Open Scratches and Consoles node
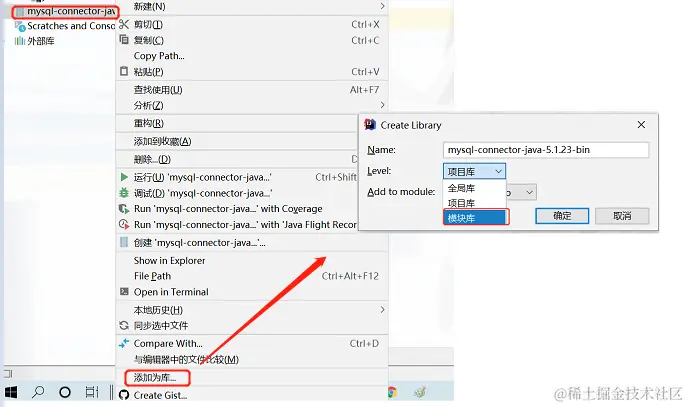 click(65, 26)
